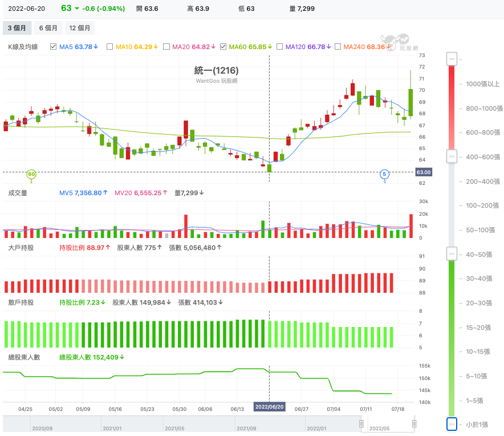Enable the MA20 moving average checkbox

point(166,47)
